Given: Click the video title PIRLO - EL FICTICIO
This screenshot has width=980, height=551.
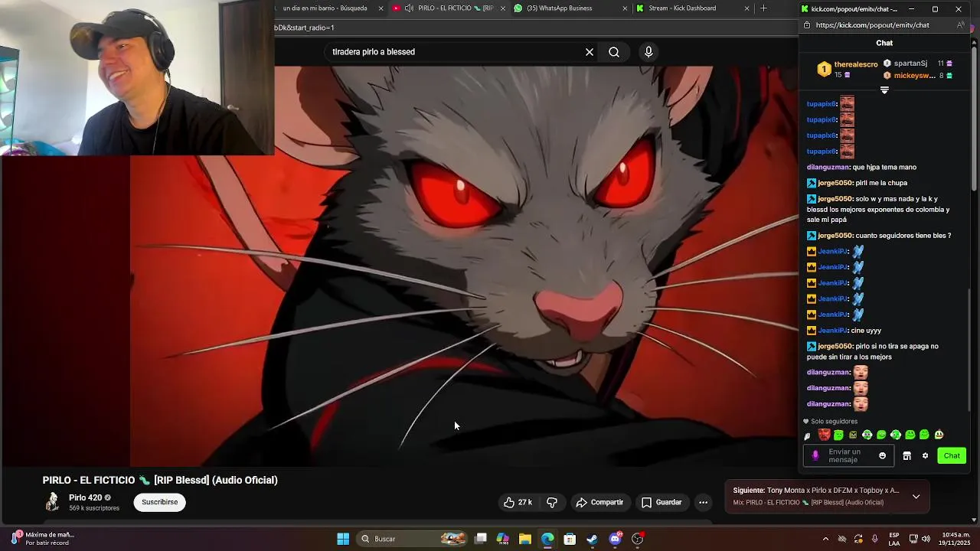Looking at the screenshot, I should coord(160,480).
